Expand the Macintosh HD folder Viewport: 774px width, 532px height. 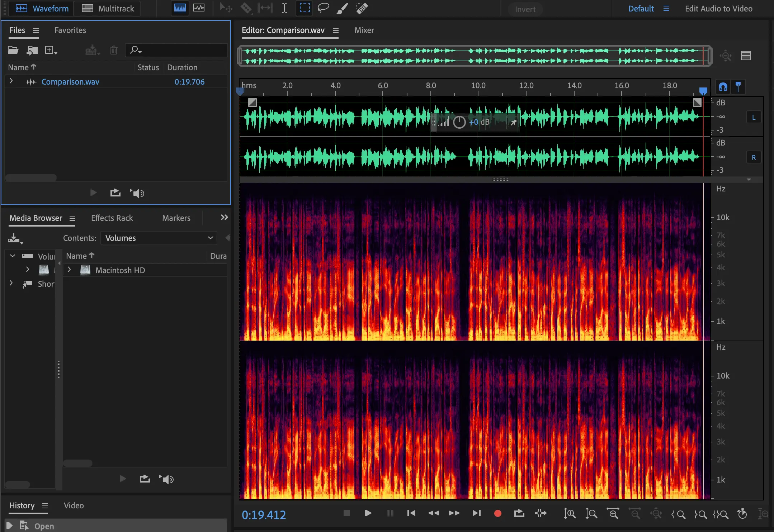click(x=69, y=270)
